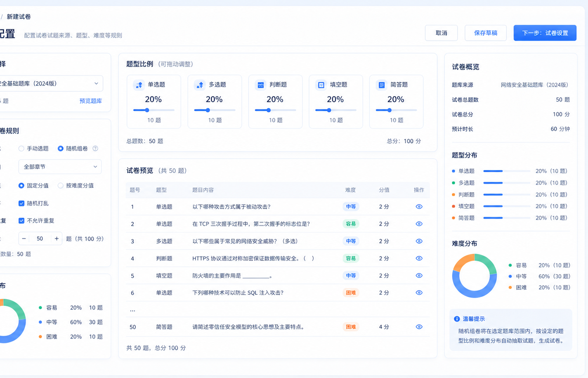Click question text about HTTPS 协议
The image size is (588, 378).
[253, 259]
